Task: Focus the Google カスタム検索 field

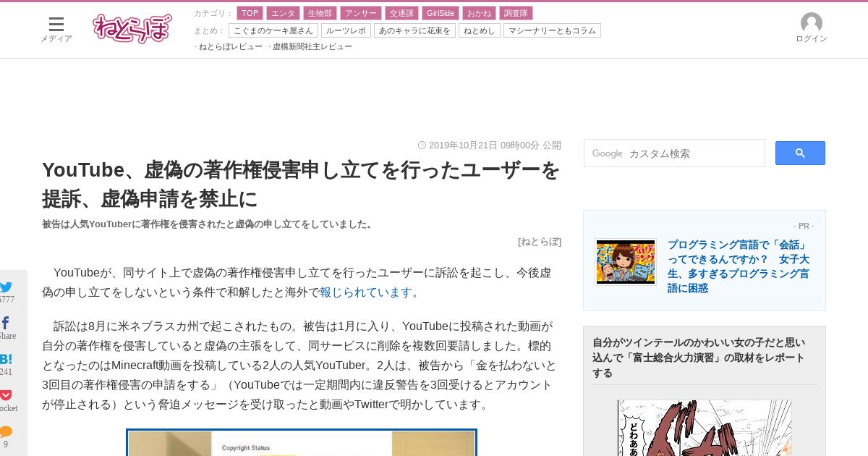Action: 674,153
